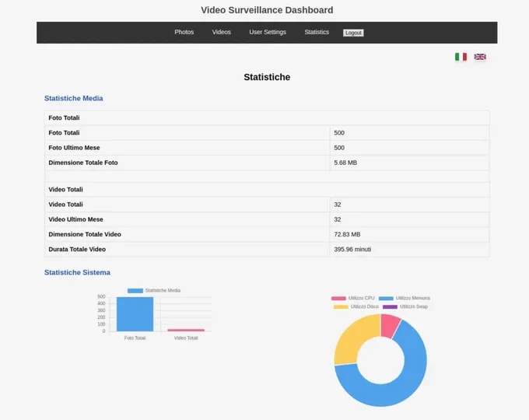The height and width of the screenshot is (420, 529).
Task: Click the Statistiche Media heading
Action: click(x=74, y=98)
